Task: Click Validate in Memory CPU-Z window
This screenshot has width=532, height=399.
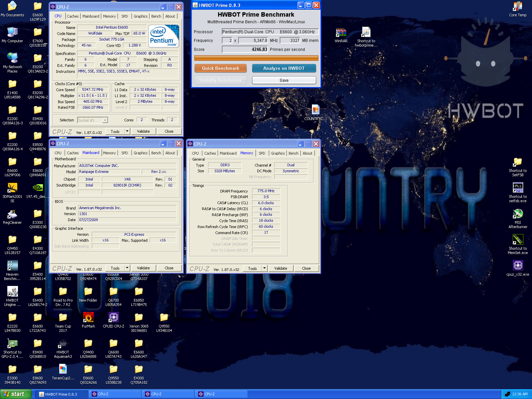Action: click(x=281, y=268)
